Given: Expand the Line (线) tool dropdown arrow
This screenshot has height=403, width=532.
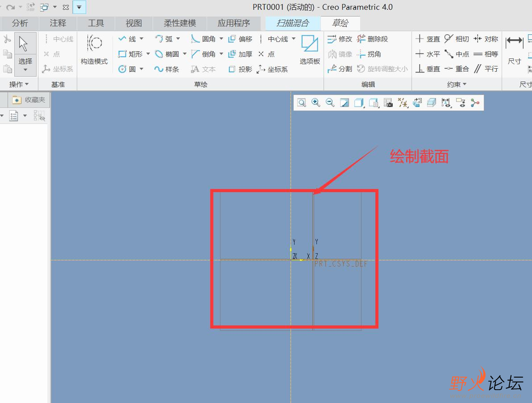Looking at the screenshot, I should click(141, 39).
